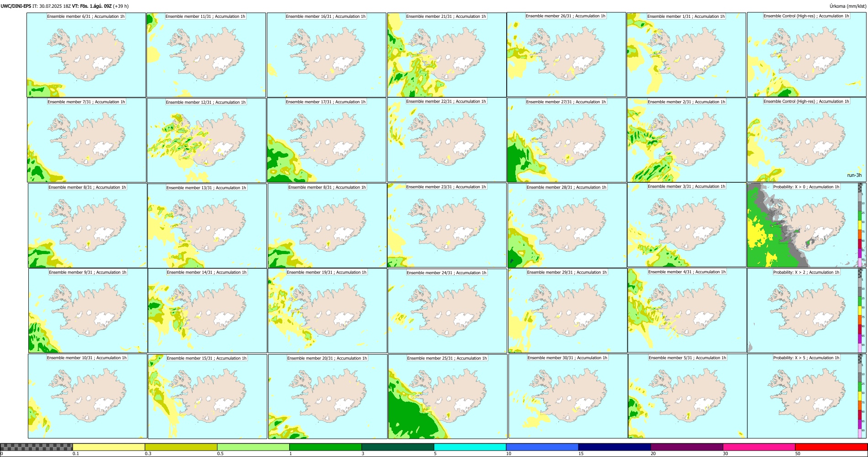Select the Ensemble member 16/31 precipitation map
Viewport: 868px width, 457px height.
[326, 55]
